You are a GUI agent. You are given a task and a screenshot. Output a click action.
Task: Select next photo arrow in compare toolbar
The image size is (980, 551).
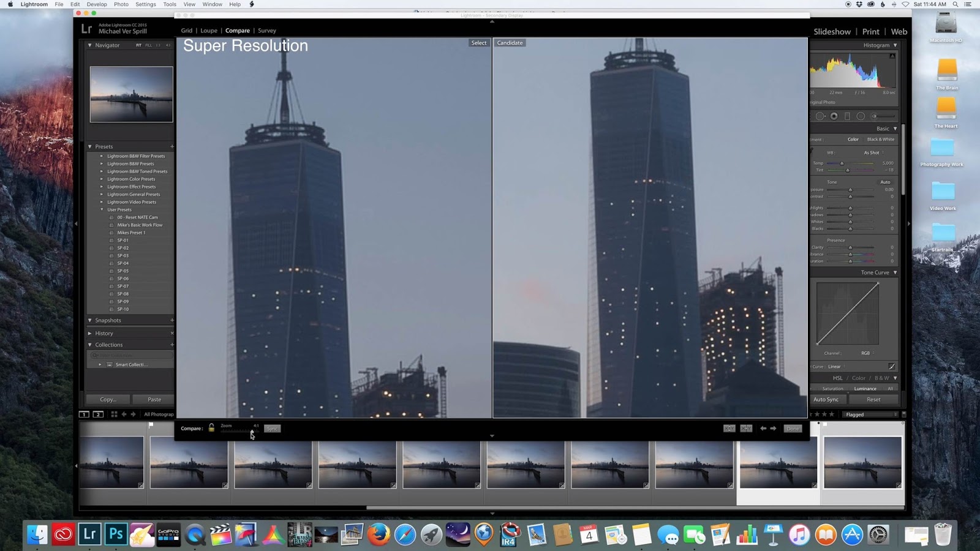point(773,429)
